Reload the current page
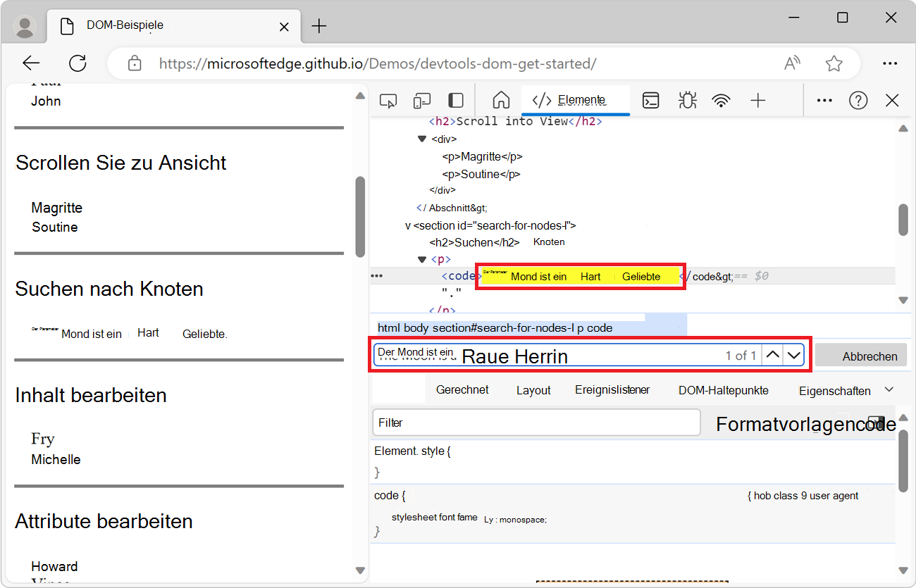This screenshot has height=588, width=916. coord(78,63)
